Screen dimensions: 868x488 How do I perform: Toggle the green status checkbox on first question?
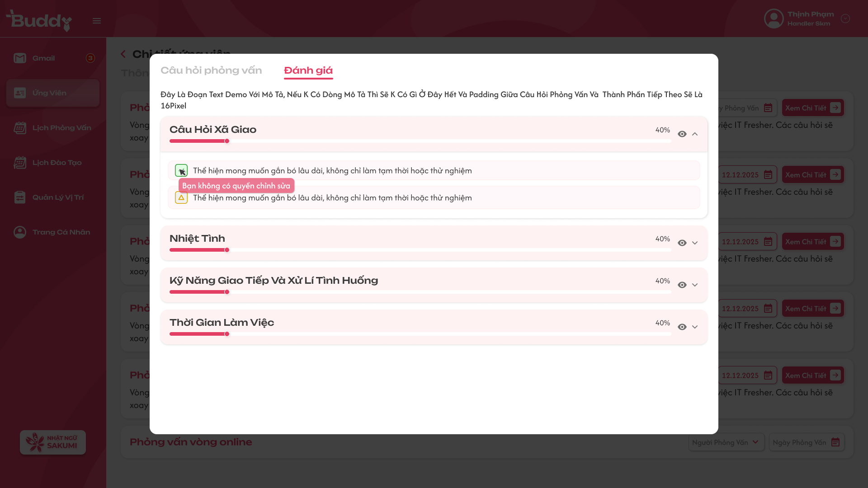coord(181,170)
